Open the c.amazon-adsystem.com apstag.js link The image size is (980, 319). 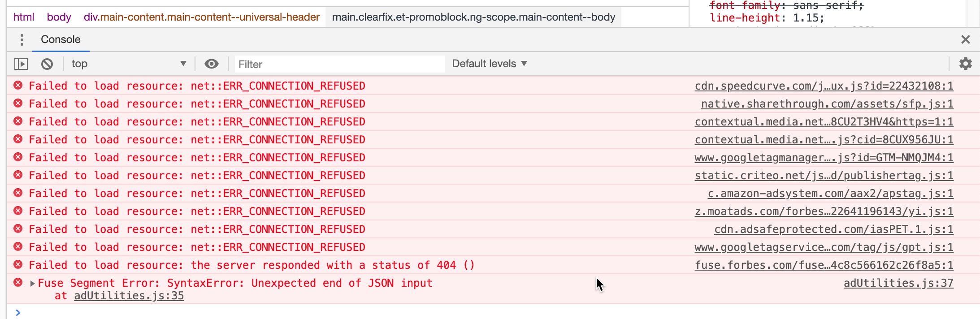[x=830, y=194]
